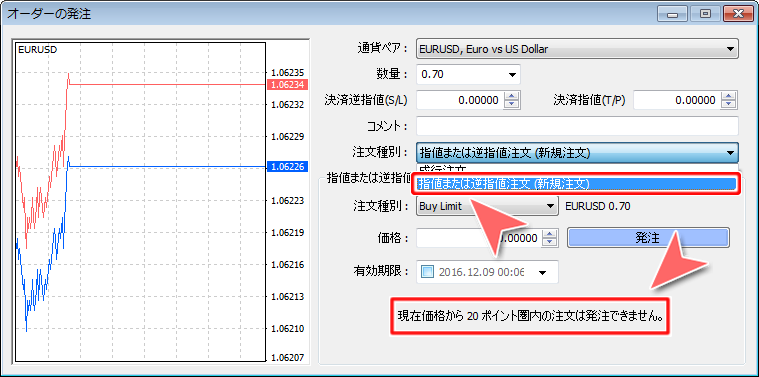
Task: Click the 1.06207 axis price label
Action: 288,358
